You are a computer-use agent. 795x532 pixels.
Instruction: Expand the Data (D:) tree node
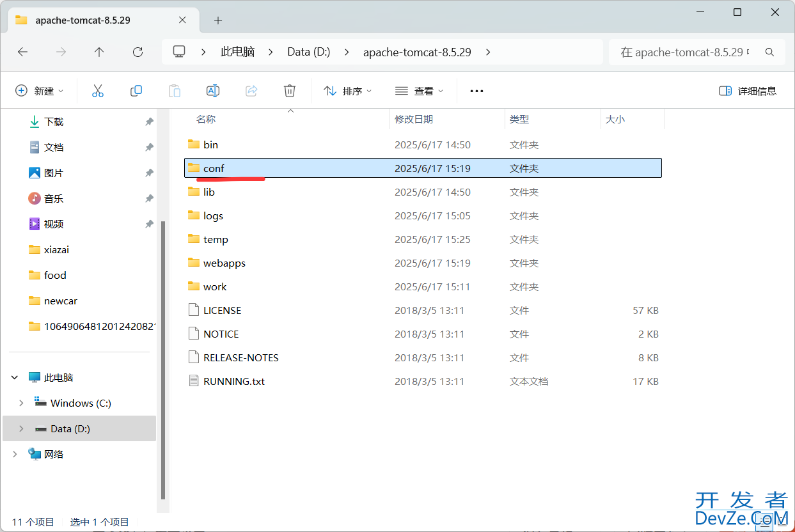click(x=21, y=428)
